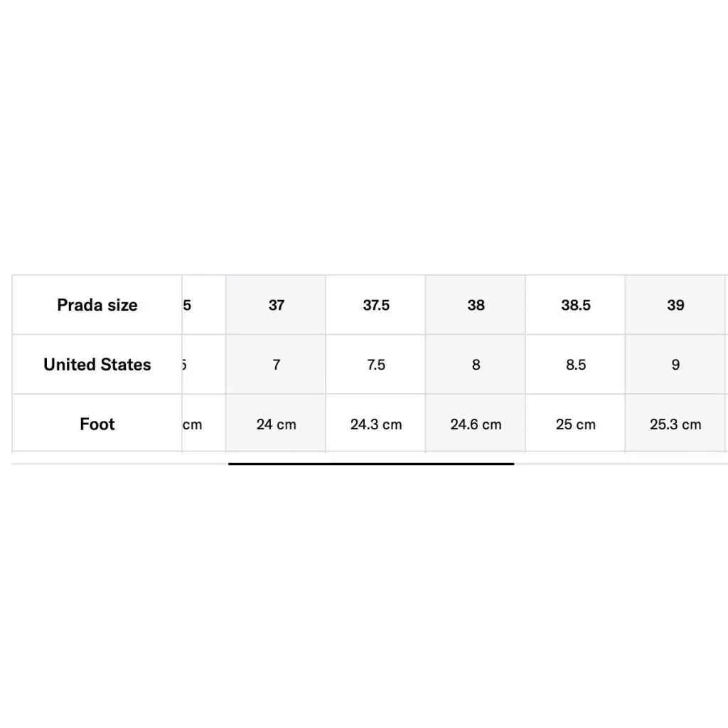Select Prada size 39 cell
The image size is (728, 728).
point(675,305)
